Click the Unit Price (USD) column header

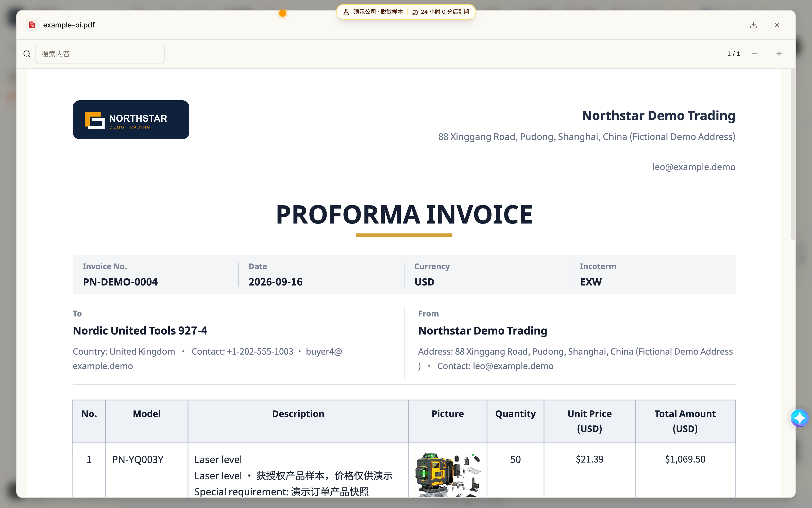point(589,421)
